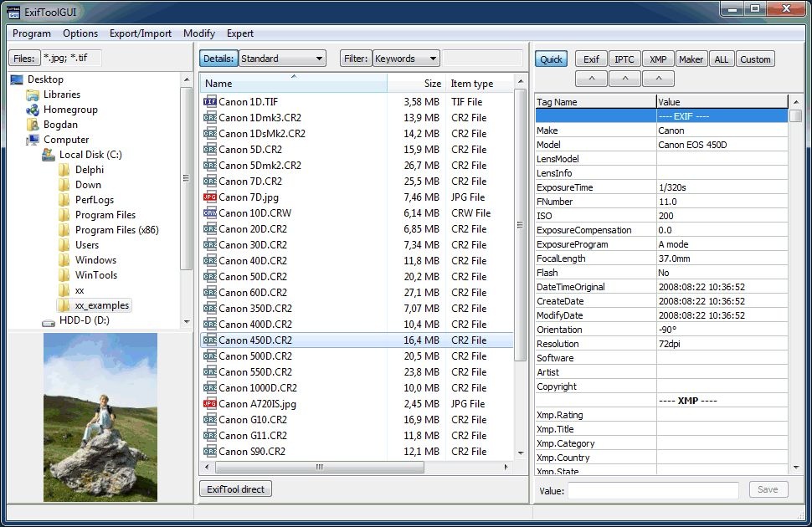Click the CR2 icon of Canon 60D.CR2
This screenshot has height=527, width=812.
[210, 293]
